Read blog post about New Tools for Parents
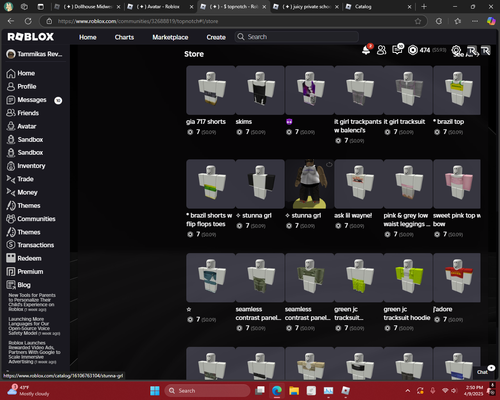500x400 pixels. [32, 302]
